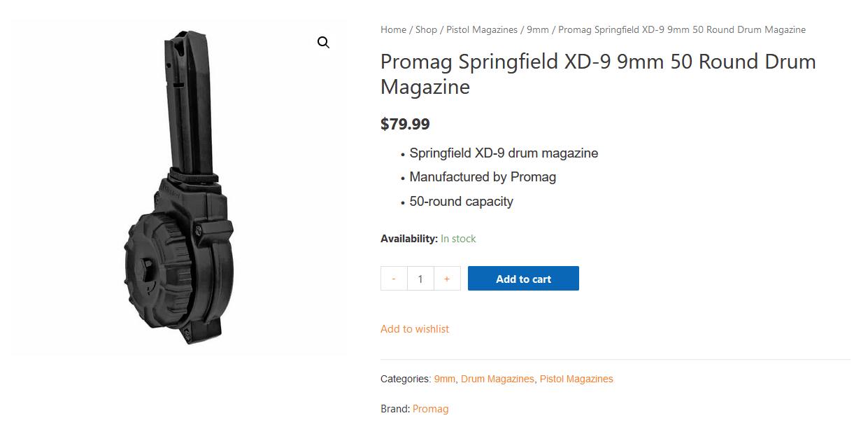The height and width of the screenshot is (425, 868).
Task: Focus the quantity input field
Action: (420, 279)
